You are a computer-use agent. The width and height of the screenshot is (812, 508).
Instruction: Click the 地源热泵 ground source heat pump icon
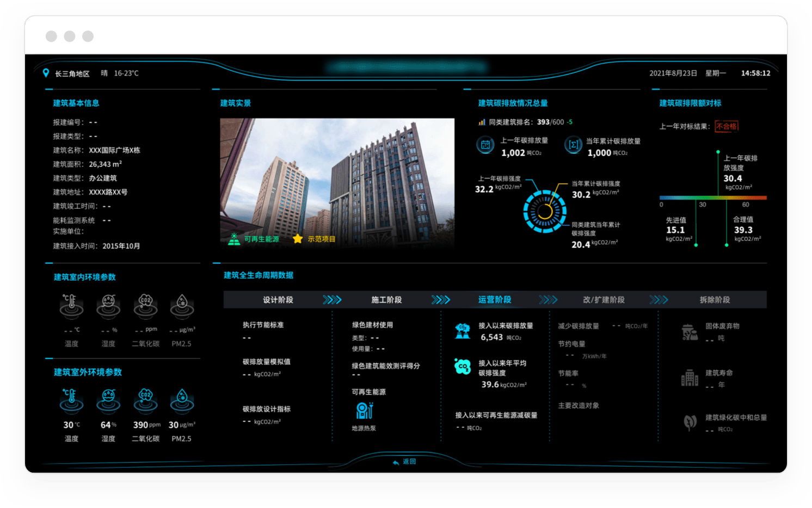364,411
